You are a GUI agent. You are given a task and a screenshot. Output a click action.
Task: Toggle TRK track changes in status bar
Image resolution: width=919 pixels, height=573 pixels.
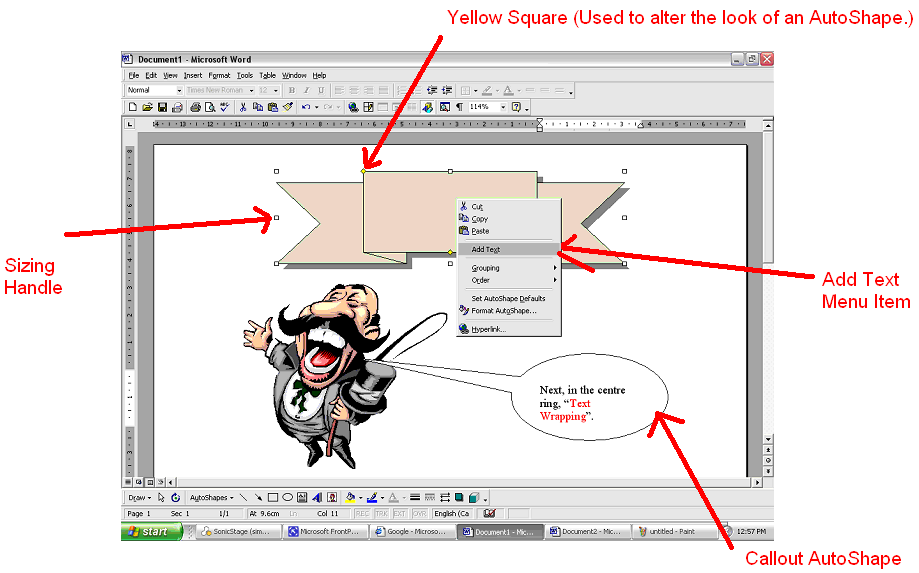pos(382,513)
